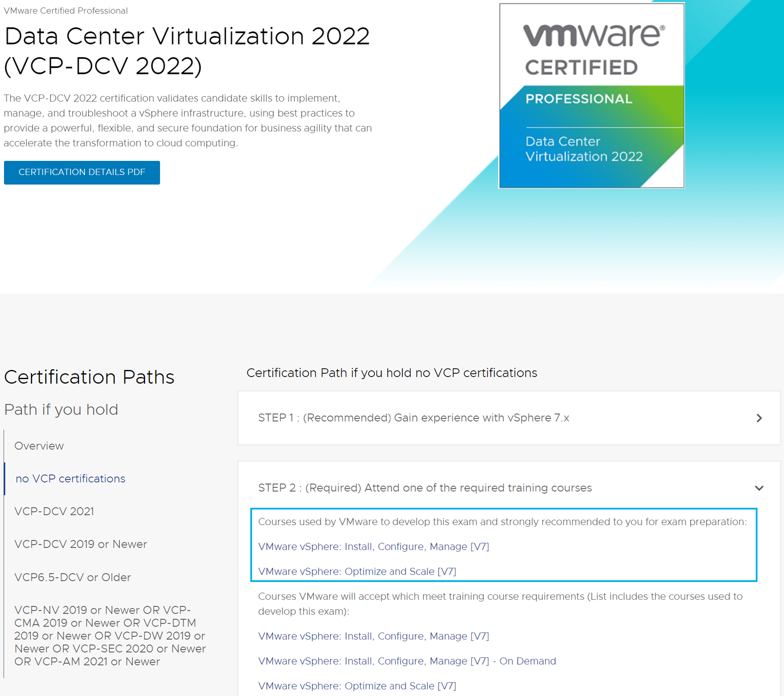Click VMware Certified Professional breadcrumb text
The height and width of the screenshot is (696, 784).
pos(66,11)
